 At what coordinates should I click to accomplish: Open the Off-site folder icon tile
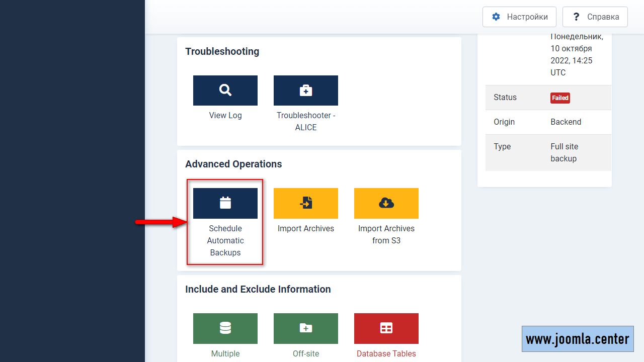point(306,328)
